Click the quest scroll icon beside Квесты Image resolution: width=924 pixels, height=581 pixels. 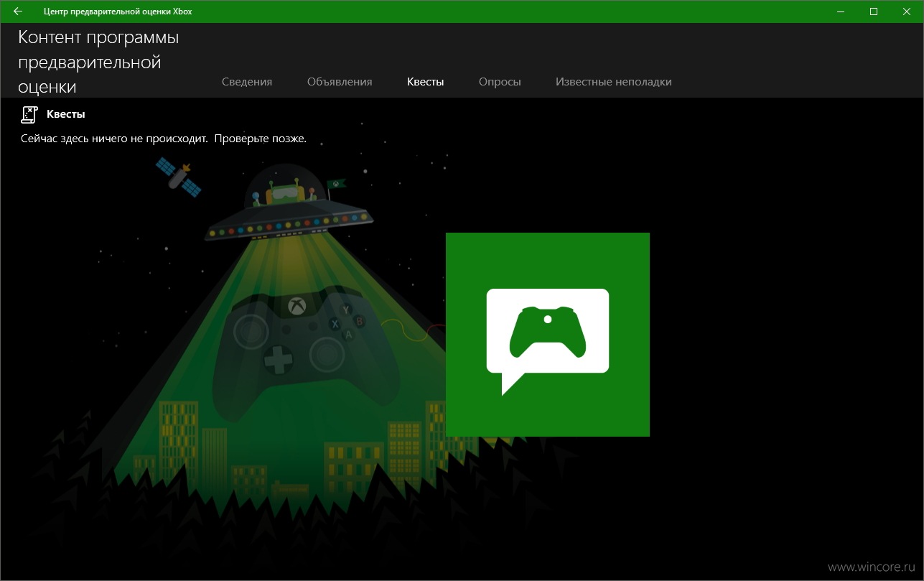pos(29,114)
